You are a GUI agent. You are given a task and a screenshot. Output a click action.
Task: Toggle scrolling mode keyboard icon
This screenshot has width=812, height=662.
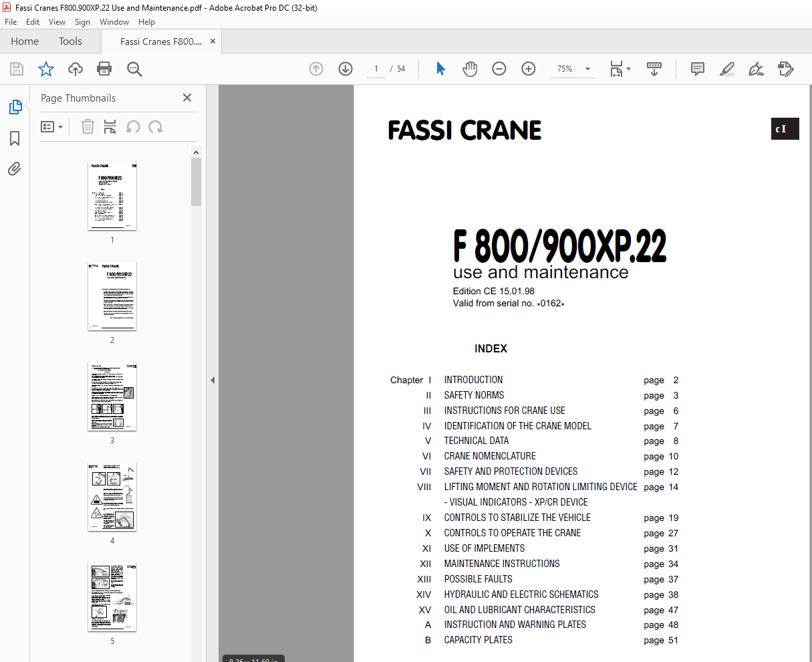tap(654, 69)
